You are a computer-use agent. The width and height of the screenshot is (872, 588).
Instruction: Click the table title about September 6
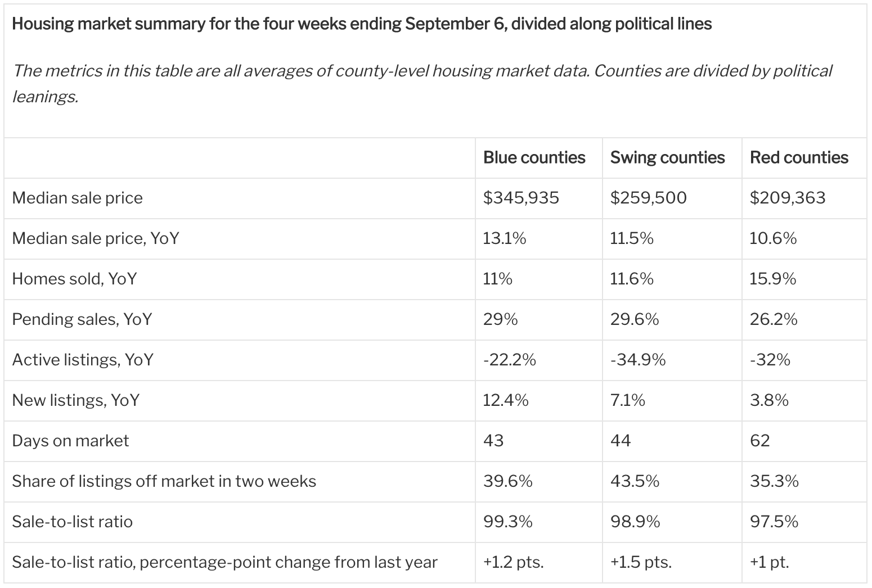tap(362, 24)
